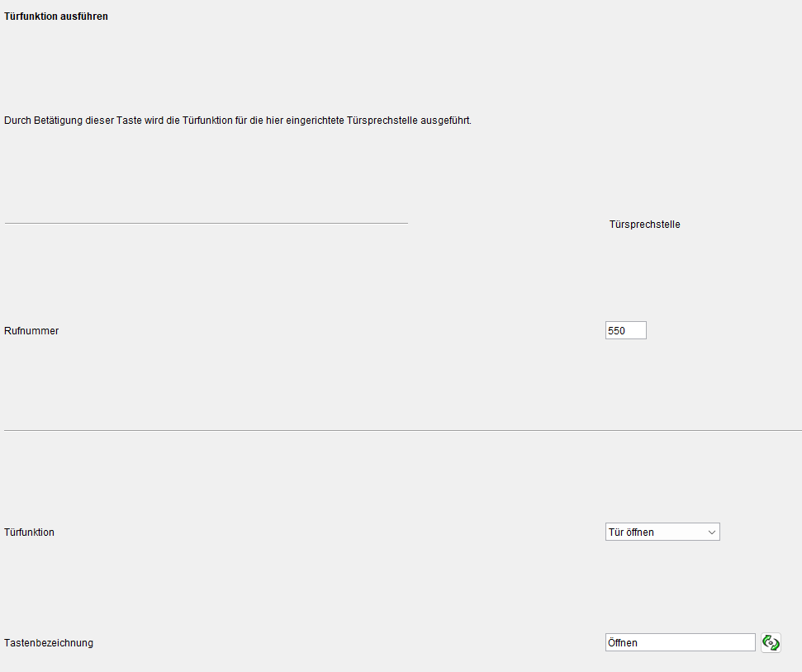This screenshot has width=802, height=672.
Task: Click the green refresh arrows icon beside Tastenbezeichnung
Action: pyautogui.click(x=771, y=642)
